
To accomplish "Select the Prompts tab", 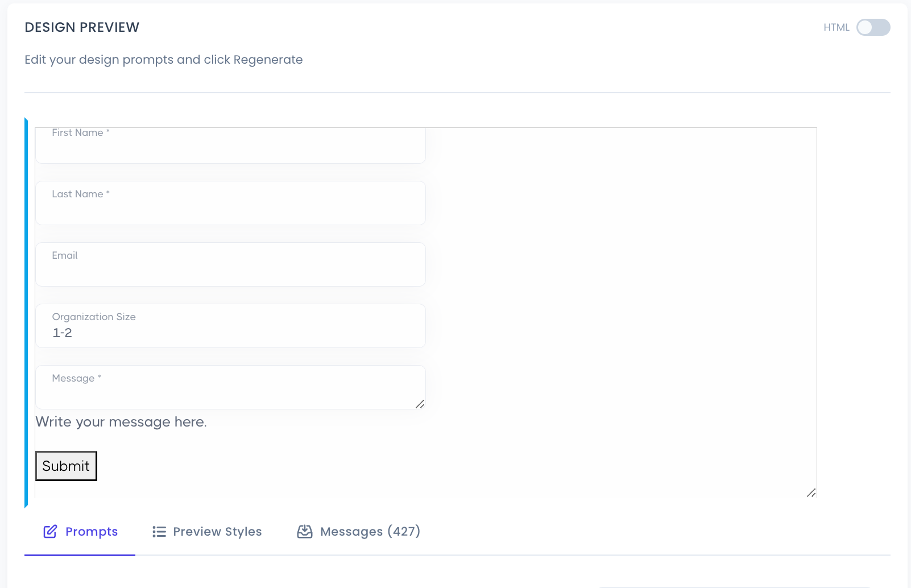I will (x=91, y=531).
